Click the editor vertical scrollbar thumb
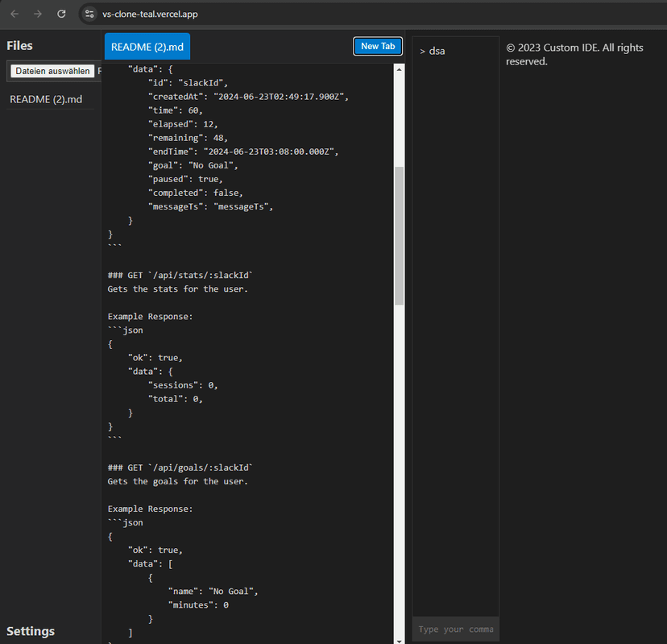The height and width of the screenshot is (644, 667). pyautogui.click(x=399, y=236)
